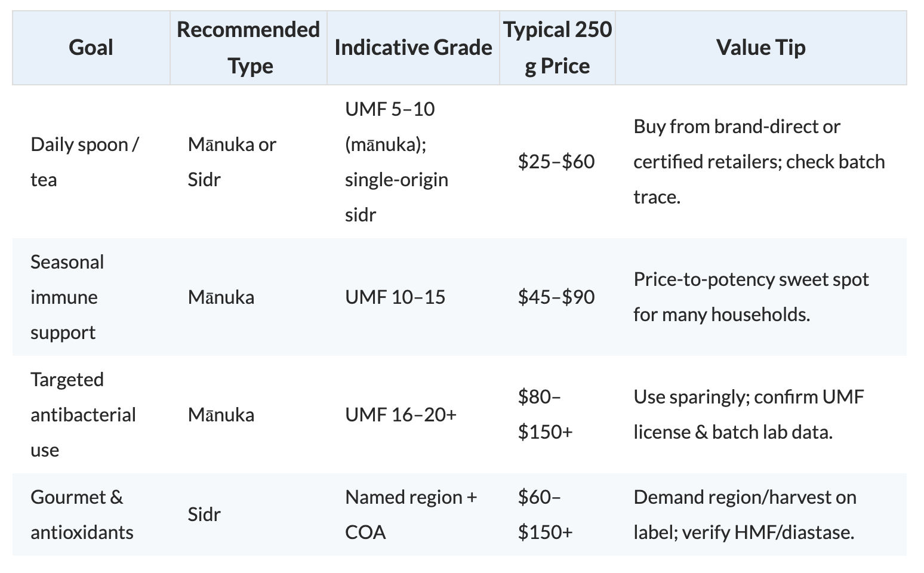Select the Recommended Type column header
Screen dimensions: 924x573
point(248,48)
